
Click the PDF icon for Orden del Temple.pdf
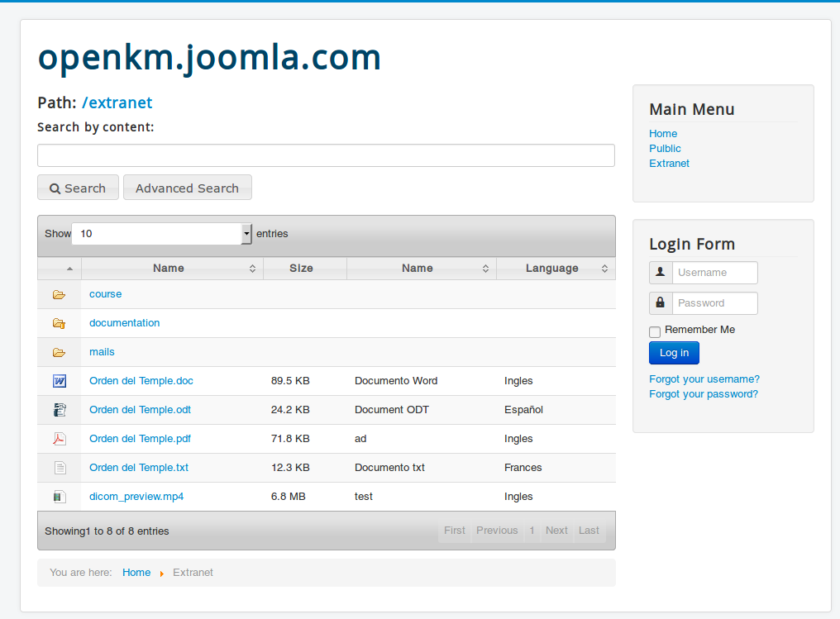click(60, 439)
